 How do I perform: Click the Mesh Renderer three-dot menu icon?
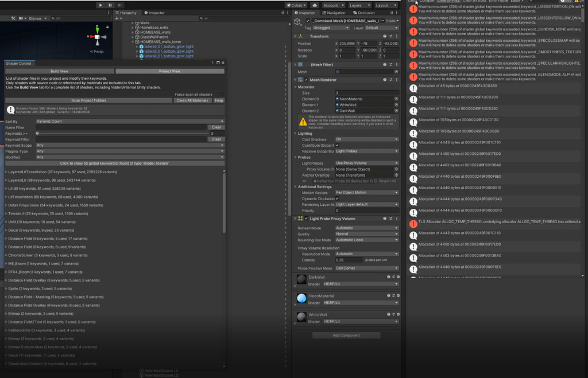tap(397, 80)
